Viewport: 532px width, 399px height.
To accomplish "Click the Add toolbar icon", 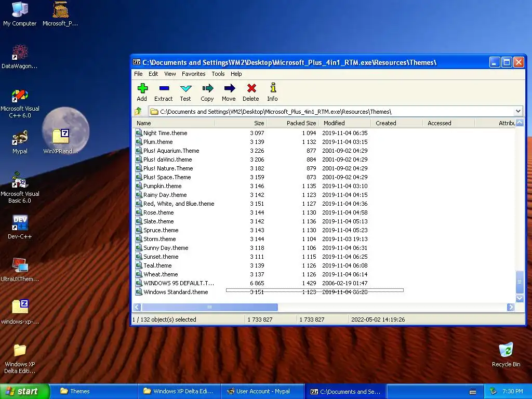I will click(x=142, y=88).
